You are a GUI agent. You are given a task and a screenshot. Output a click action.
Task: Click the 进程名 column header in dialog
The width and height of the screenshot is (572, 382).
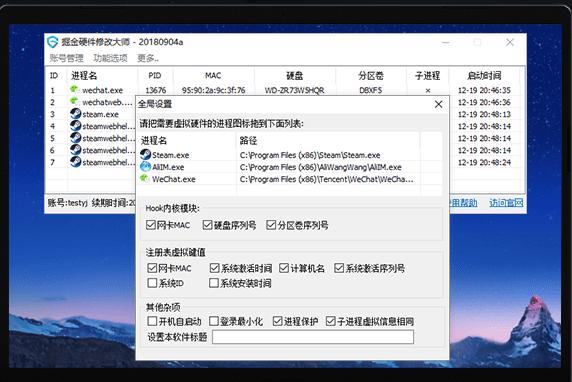pos(154,140)
